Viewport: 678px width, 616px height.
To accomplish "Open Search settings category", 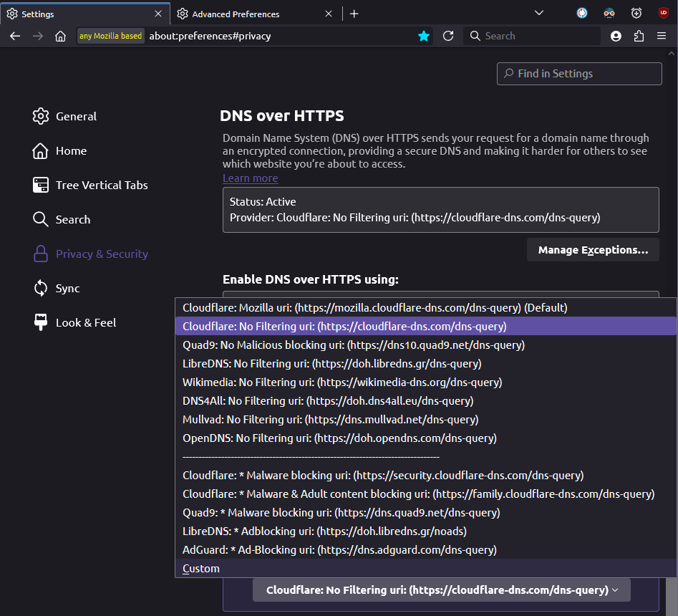I will tap(62, 219).
